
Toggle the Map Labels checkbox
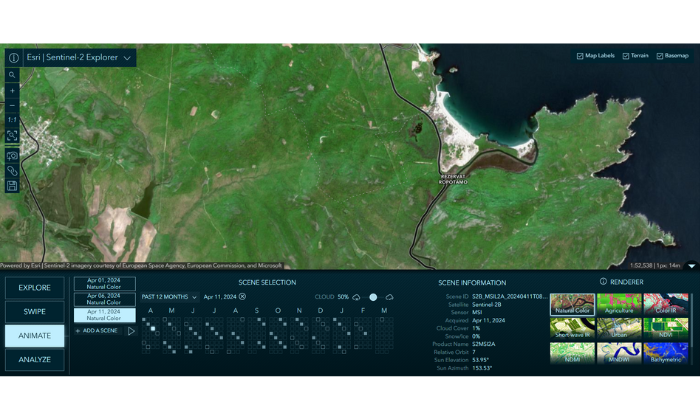[x=580, y=56]
